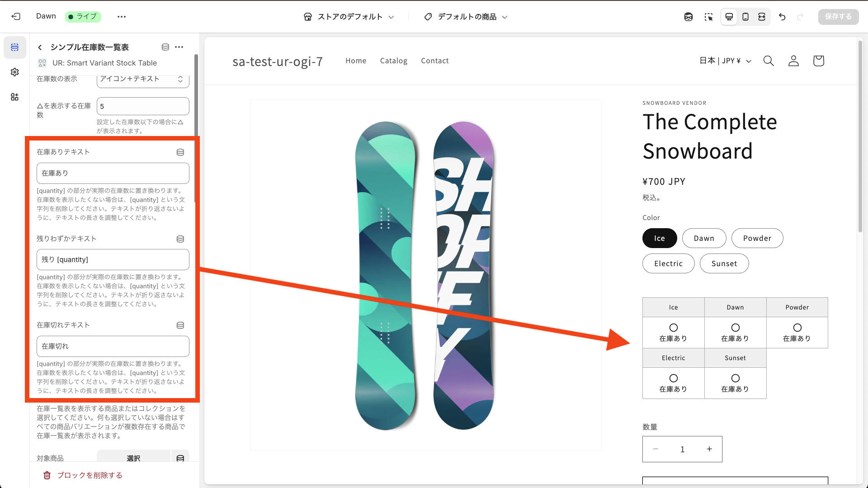Viewport: 868px width, 488px height.
Task: Open the ストアのデフォルト dropdown
Action: [x=349, y=17]
